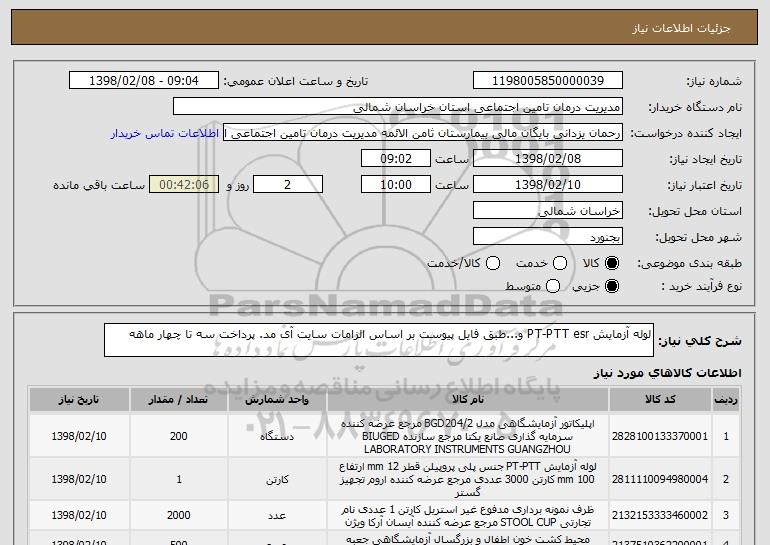Image resolution: width=770 pixels, height=545 pixels.
Task: Click the ردیف column header
Action: (726, 400)
